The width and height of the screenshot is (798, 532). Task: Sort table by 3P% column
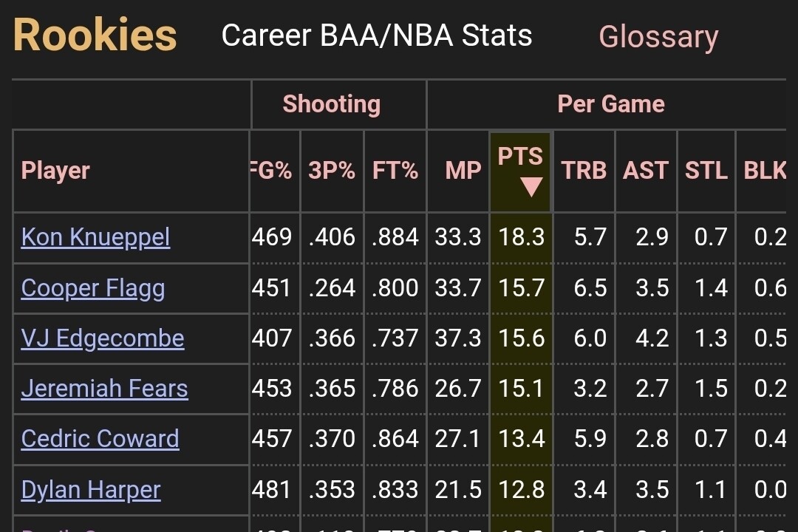click(x=332, y=171)
